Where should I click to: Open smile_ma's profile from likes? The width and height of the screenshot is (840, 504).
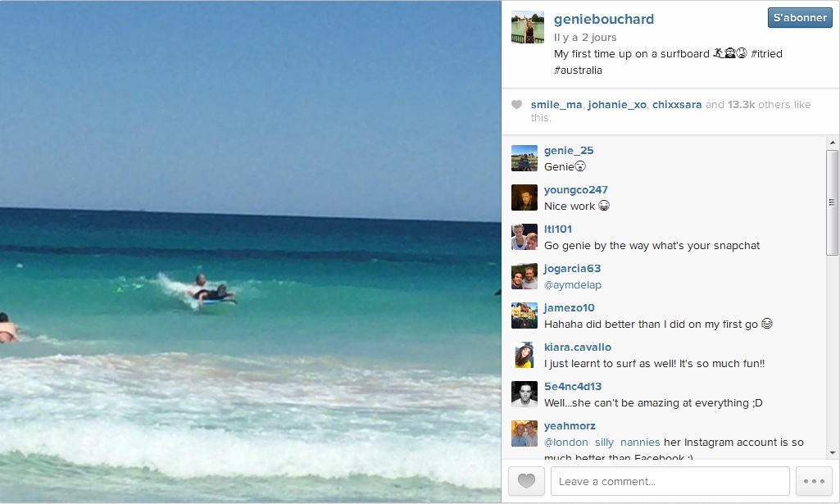point(556,104)
